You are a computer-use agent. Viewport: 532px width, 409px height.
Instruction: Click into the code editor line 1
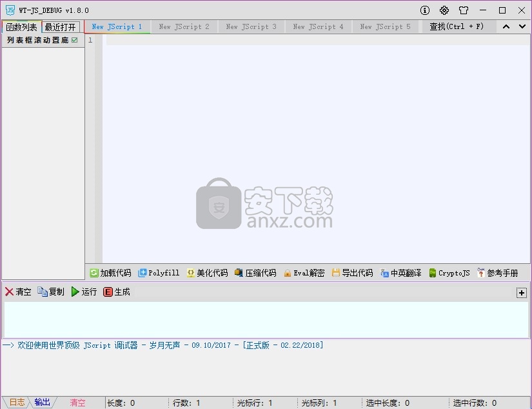(317, 40)
